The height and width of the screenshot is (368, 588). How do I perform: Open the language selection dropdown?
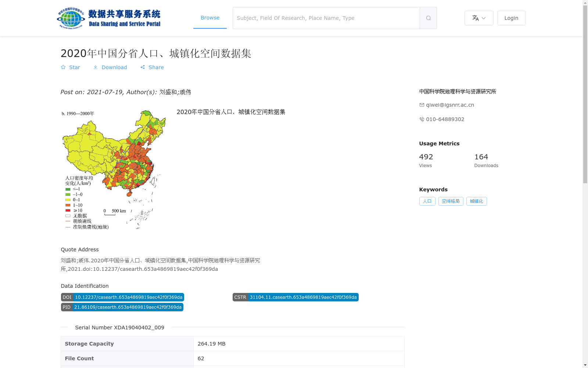(x=479, y=18)
